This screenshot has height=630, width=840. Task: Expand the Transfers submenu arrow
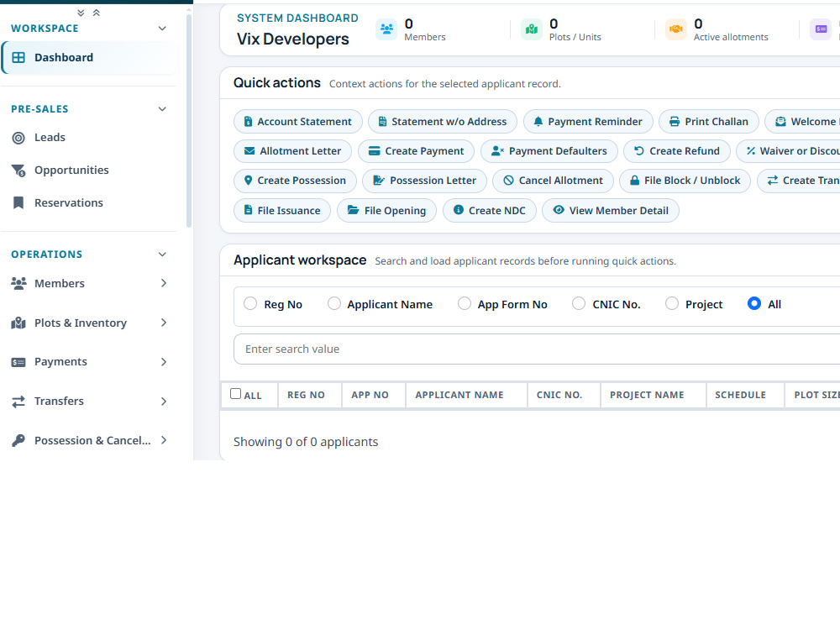[x=164, y=402]
